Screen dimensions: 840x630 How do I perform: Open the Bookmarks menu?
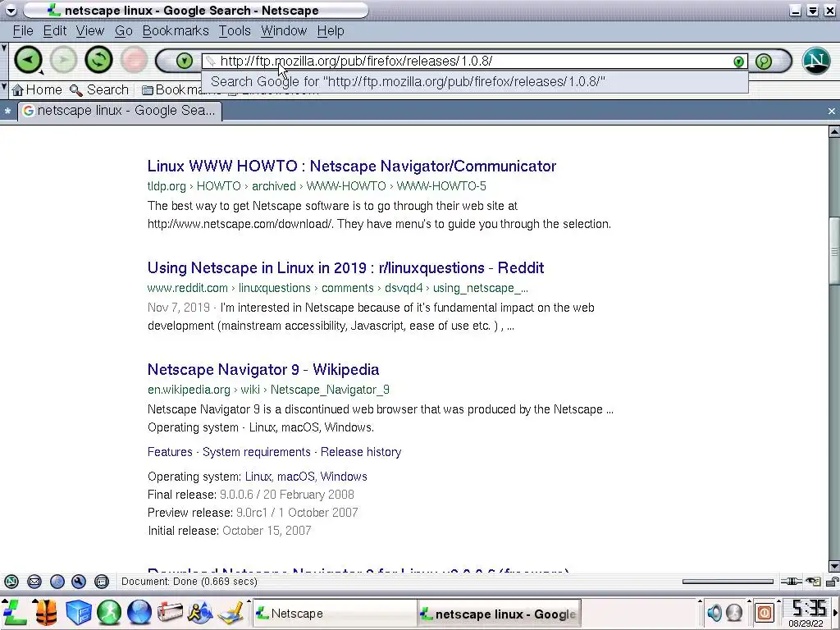176,31
